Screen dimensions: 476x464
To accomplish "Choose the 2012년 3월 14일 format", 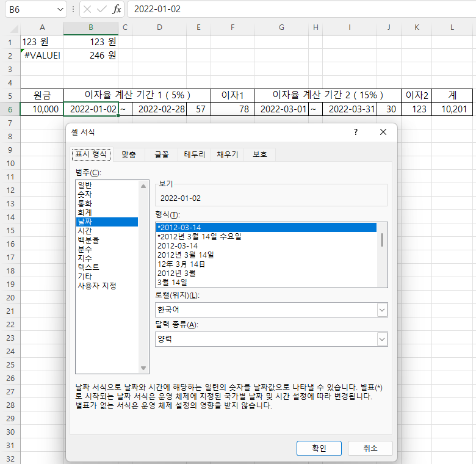I will [x=266, y=255].
